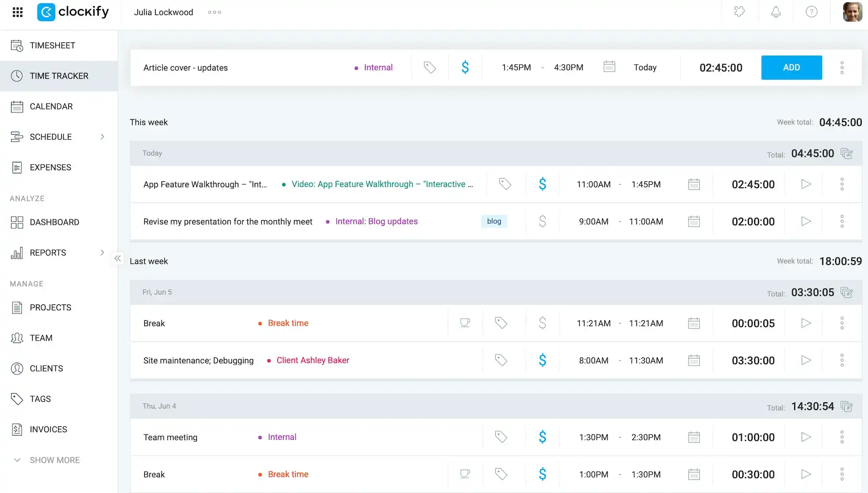Toggle billable for Team meeting entry
The height and width of the screenshot is (493, 868).
click(542, 437)
